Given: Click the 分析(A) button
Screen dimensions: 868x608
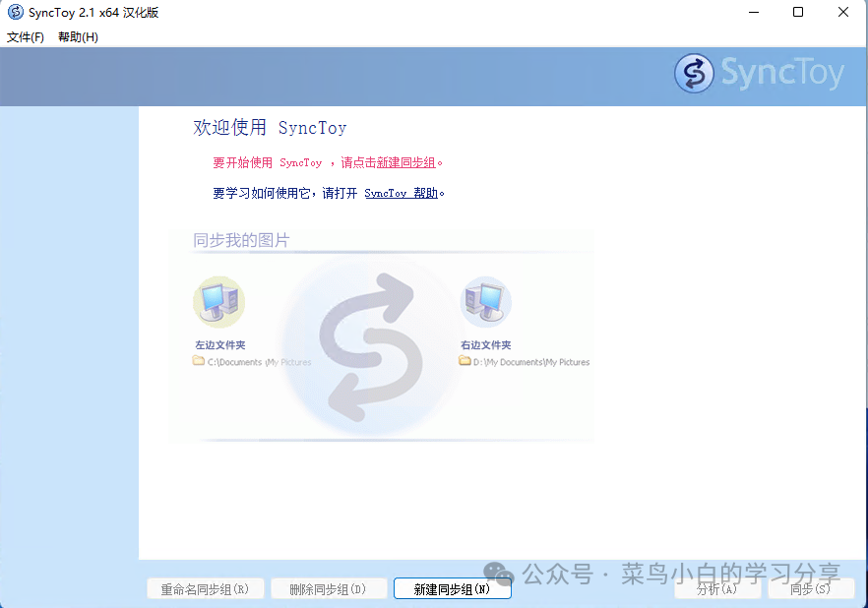Looking at the screenshot, I should [718, 588].
